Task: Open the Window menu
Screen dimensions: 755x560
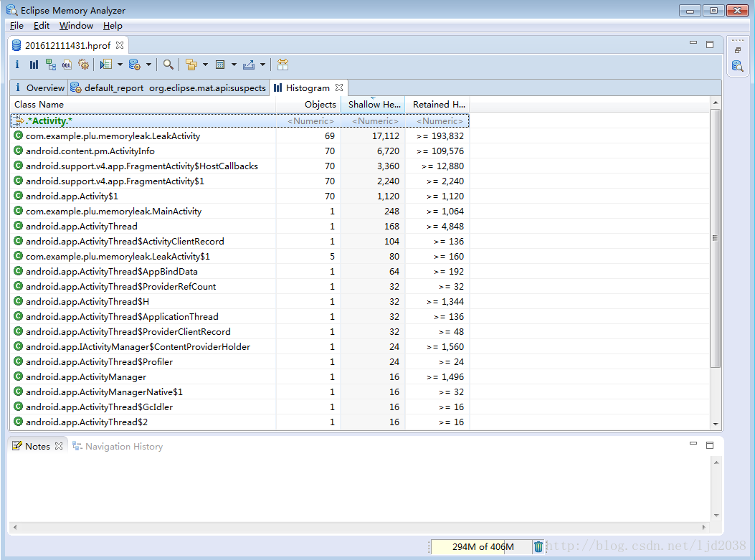Action: click(x=76, y=26)
